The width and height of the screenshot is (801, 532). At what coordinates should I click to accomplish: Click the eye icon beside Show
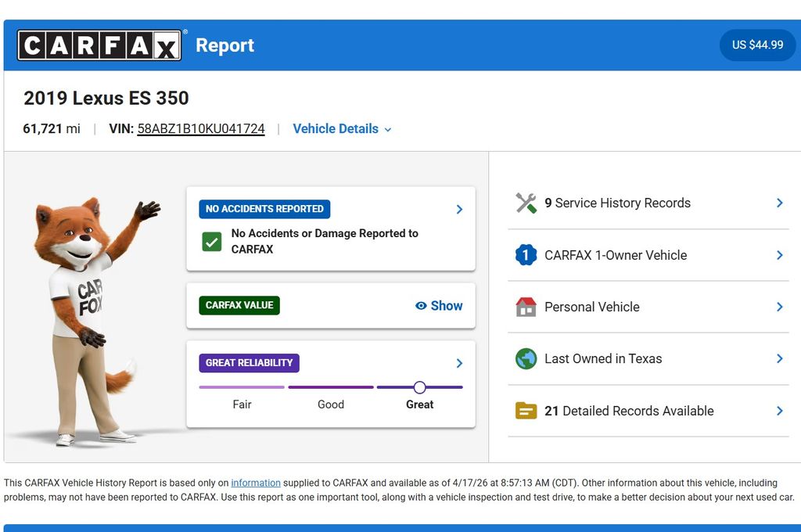pos(421,306)
